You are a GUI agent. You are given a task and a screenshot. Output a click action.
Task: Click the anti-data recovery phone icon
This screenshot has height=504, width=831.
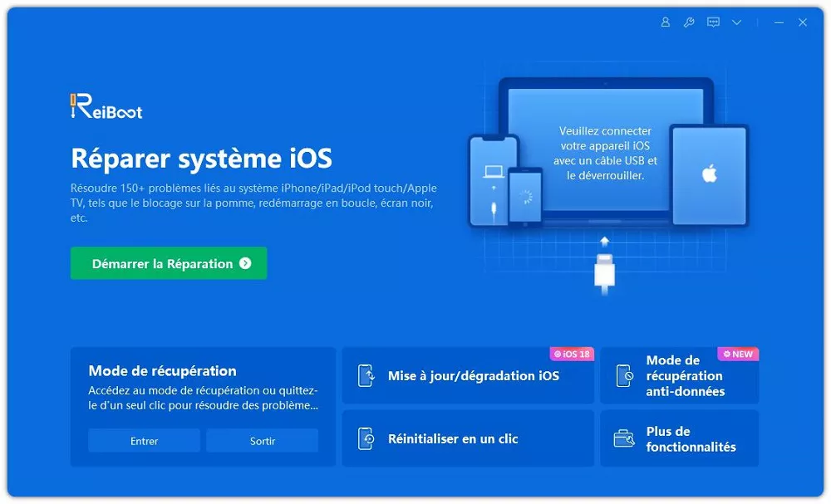(625, 375)
